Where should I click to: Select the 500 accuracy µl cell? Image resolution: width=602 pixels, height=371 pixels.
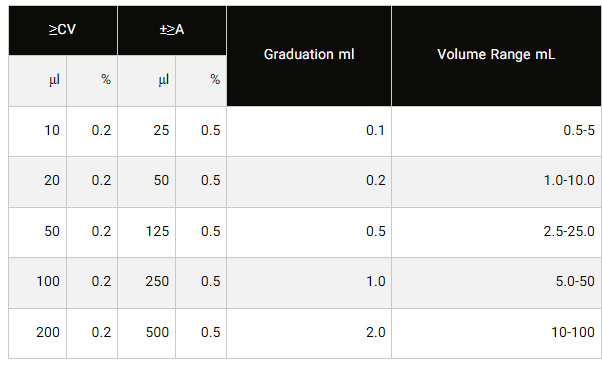coord(147,333)
